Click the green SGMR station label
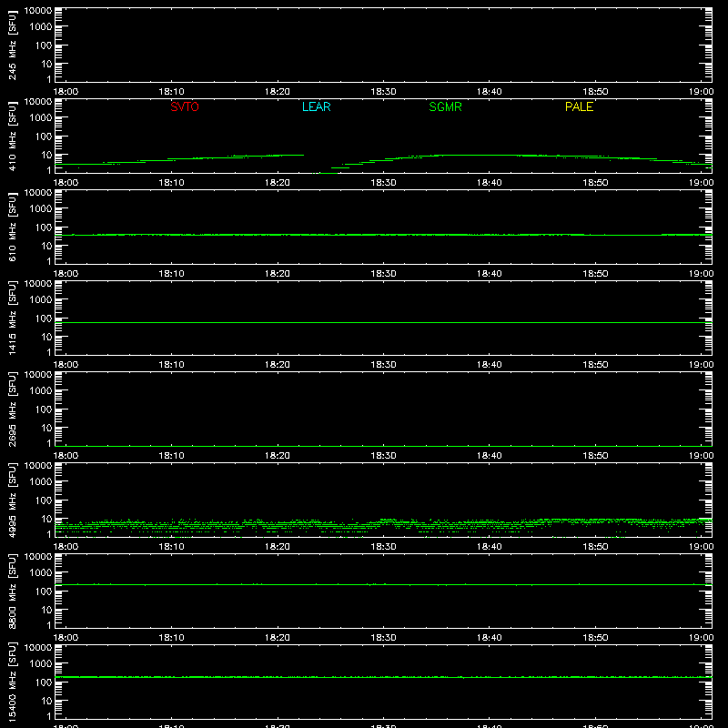 click(445, 106)
